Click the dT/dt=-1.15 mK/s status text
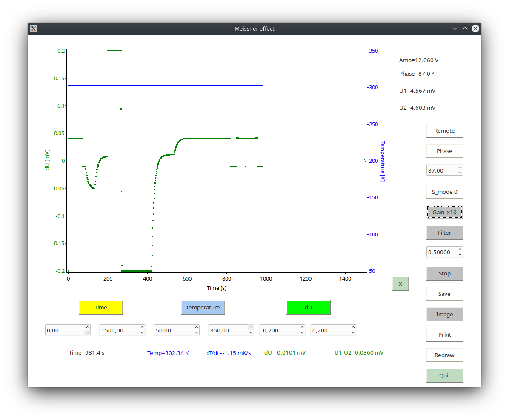Viewport: 509px width, 420px height. click(228, 353)
